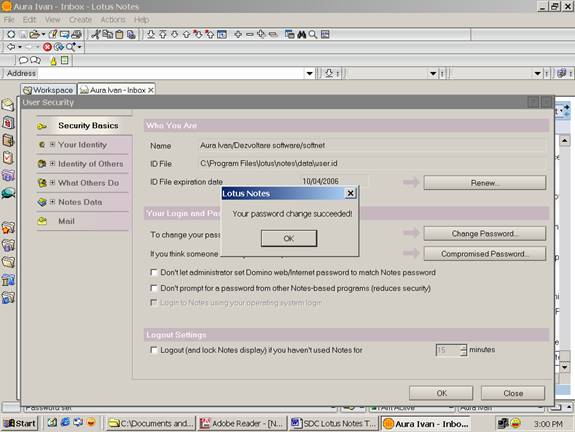Click the logout minutes stepper arrows
The image size is (575, 432).
click(464, 350)
